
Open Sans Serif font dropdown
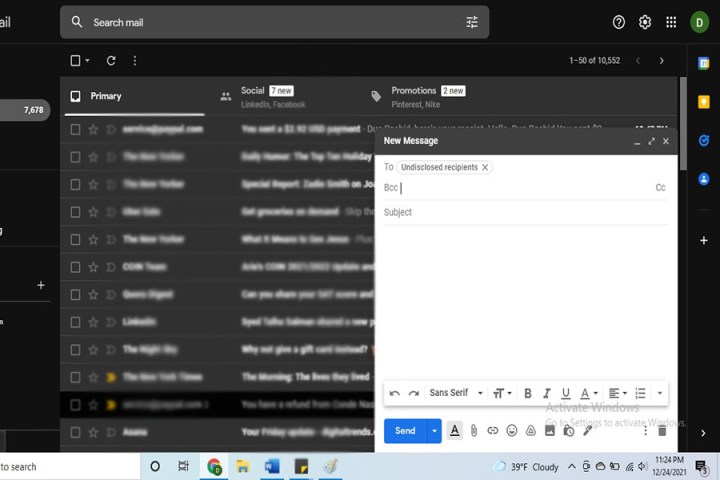click(x=456, y=393)
